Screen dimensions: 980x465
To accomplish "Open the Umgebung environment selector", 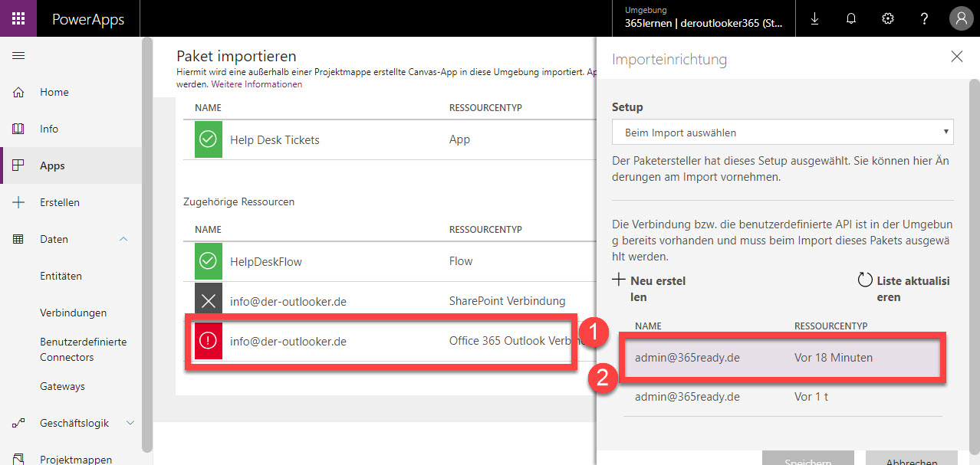I will click(704, 18).
